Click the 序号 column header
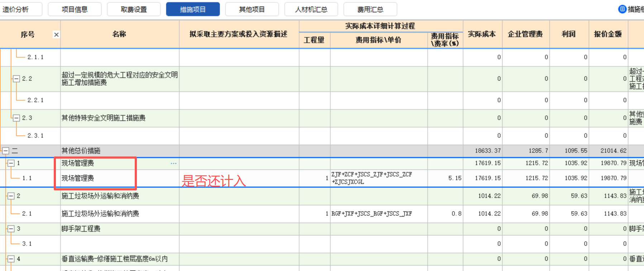 pos(28,34)
